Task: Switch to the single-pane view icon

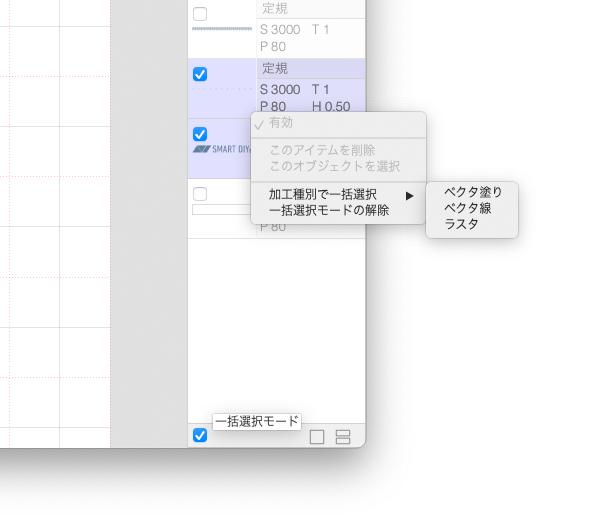Action: [x=317, y=437]
